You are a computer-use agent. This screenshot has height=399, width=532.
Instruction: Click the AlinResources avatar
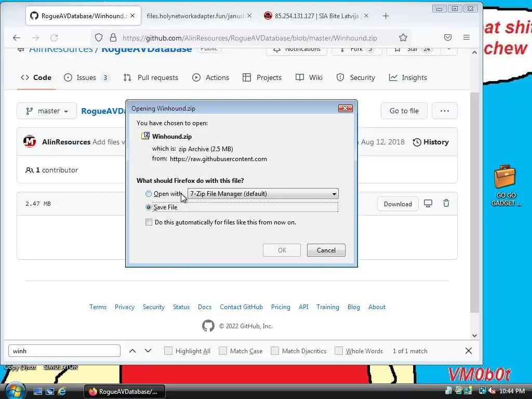click(30, 141)
